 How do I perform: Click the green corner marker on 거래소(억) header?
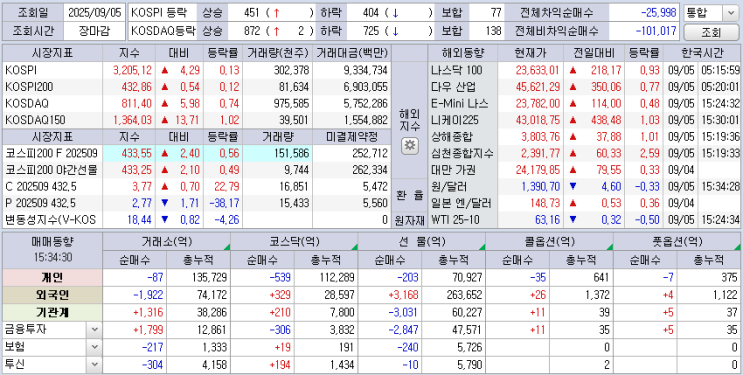point(227,247)
